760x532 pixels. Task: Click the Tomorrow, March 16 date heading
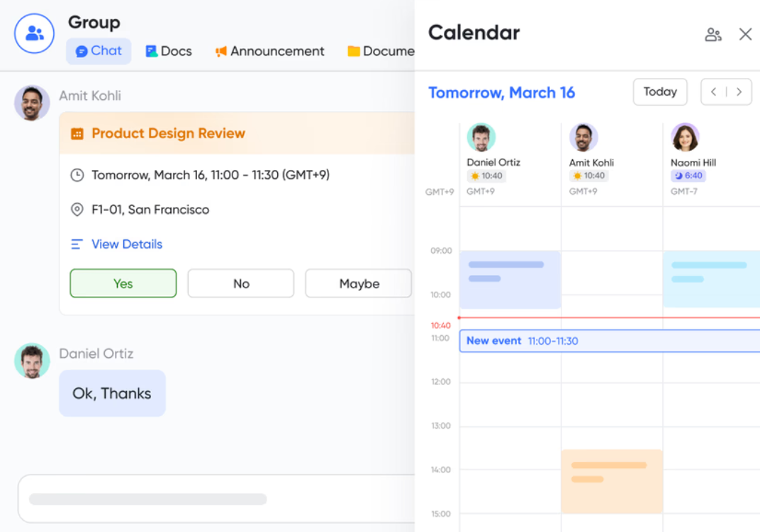tap(502, 92)
